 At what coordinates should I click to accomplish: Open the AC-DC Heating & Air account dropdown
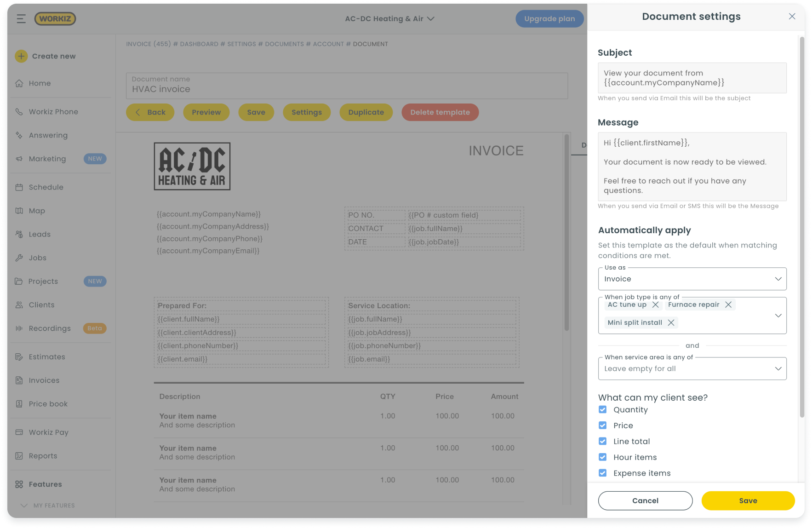click(x=389, y=19)
